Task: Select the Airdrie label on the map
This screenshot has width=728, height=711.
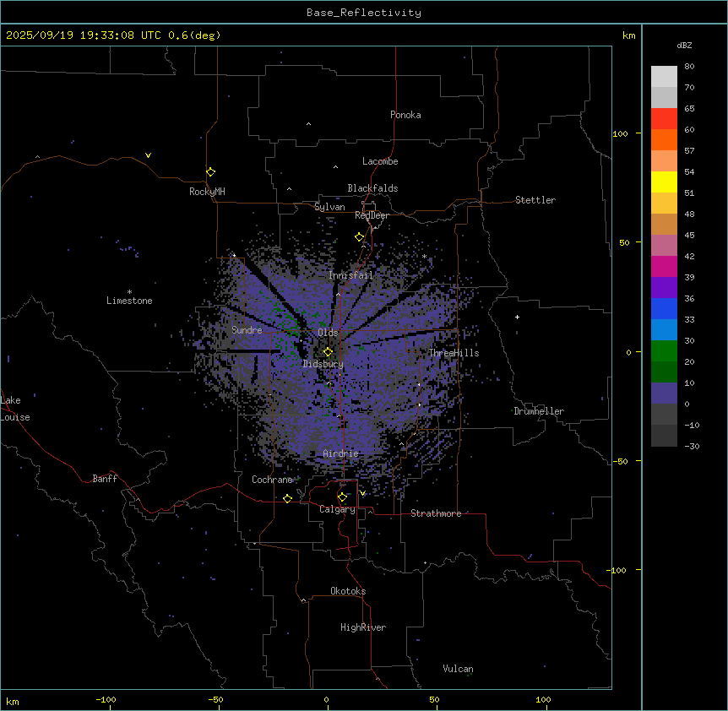Action: (340, 453)
